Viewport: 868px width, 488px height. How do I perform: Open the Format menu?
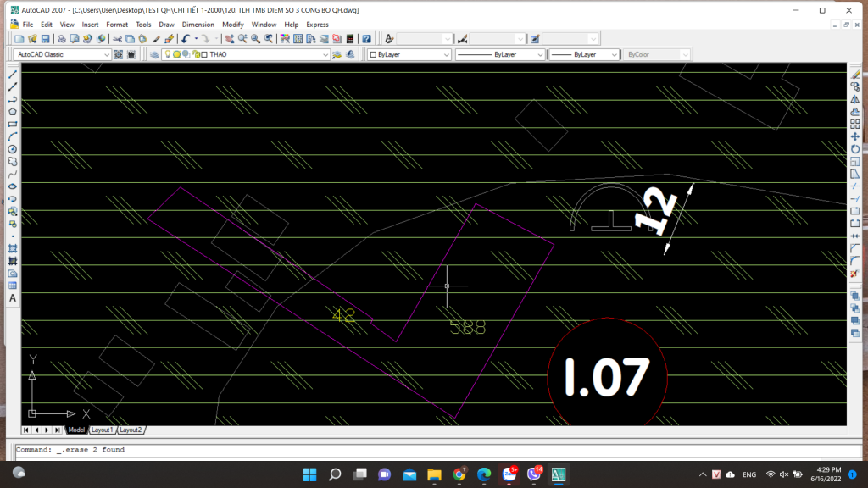117,25
